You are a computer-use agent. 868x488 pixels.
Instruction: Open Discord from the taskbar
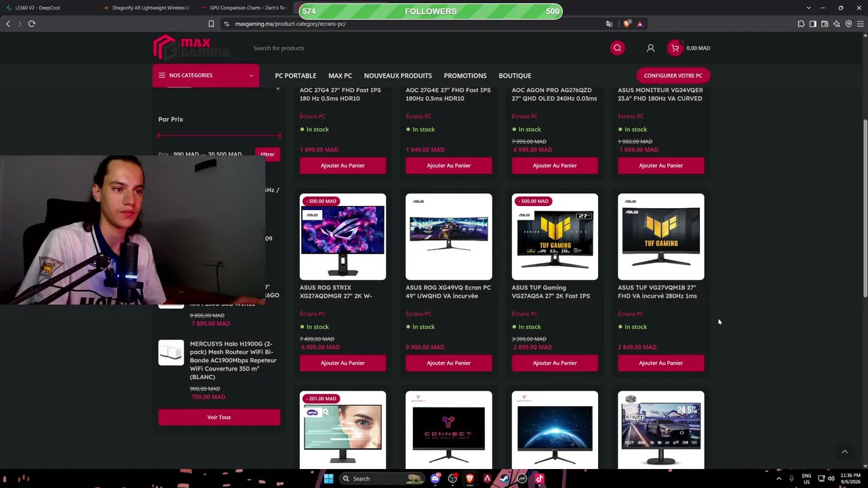point(435,479)
